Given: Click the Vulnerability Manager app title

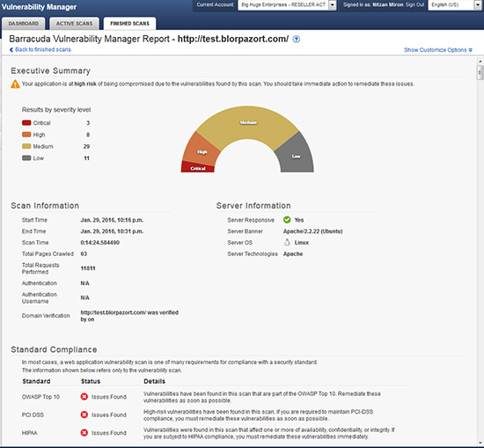Looking at the screenshot, I should pos(40,7).
